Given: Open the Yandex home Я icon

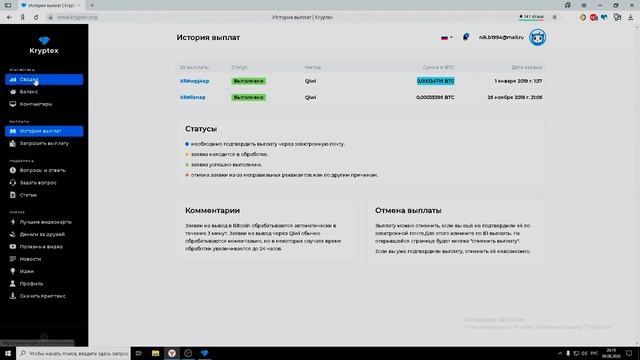Looking at the screenshot, I should pyautogui.click(x=23, y=17).
